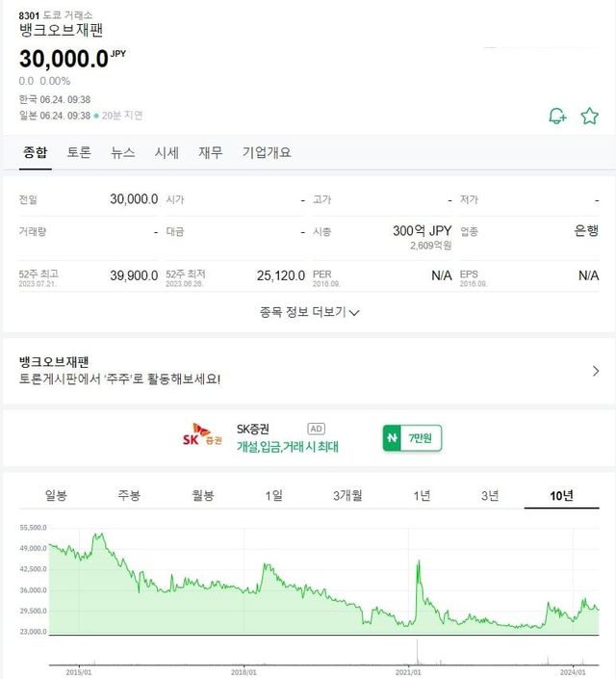
Task: Select the 일봉 daily chart option
Action: coord(56,495)
